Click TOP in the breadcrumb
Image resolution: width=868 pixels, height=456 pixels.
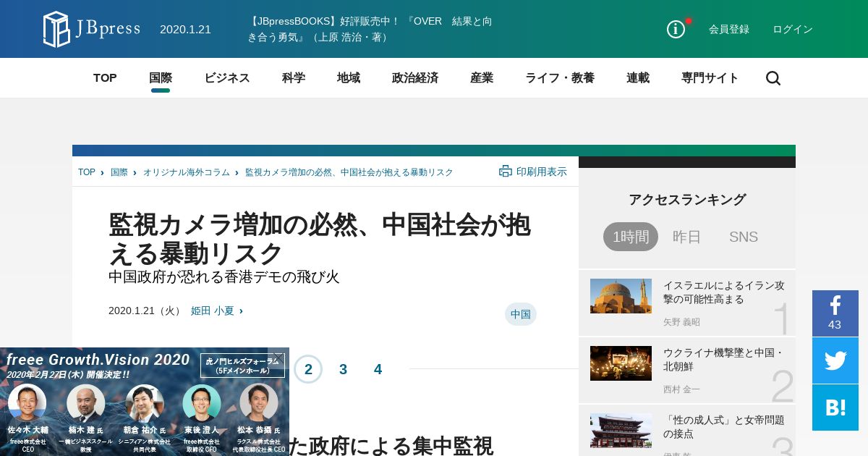(87, 172)
